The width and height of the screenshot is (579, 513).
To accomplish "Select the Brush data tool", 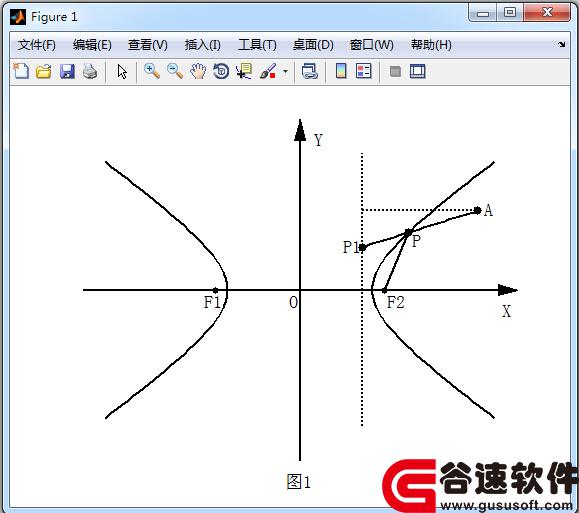I will pos(268,71).
